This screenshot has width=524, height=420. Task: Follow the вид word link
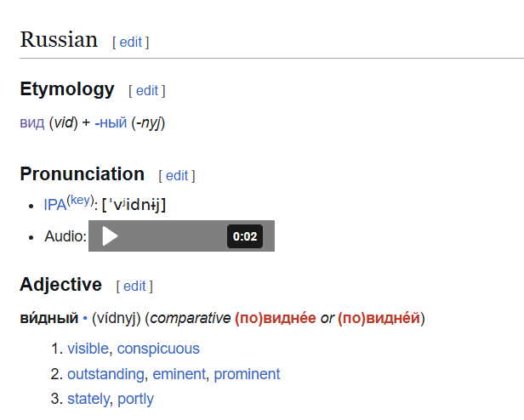pyautogui.click(x=32, y=122)
